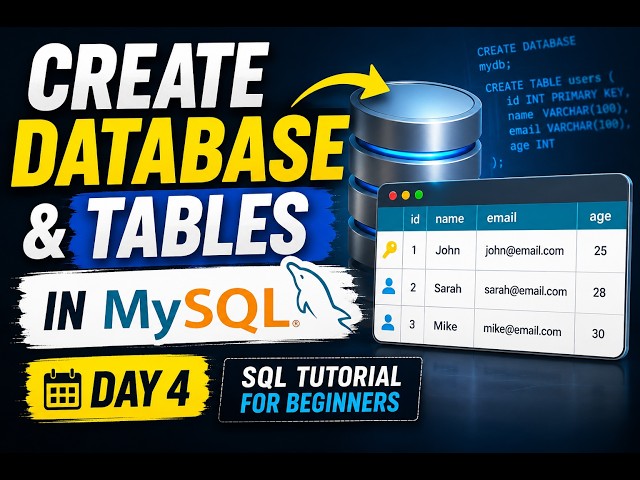Click the blue user icon beside Mike
This screenshot has height=480, width=640.
(x=387, y=323)
